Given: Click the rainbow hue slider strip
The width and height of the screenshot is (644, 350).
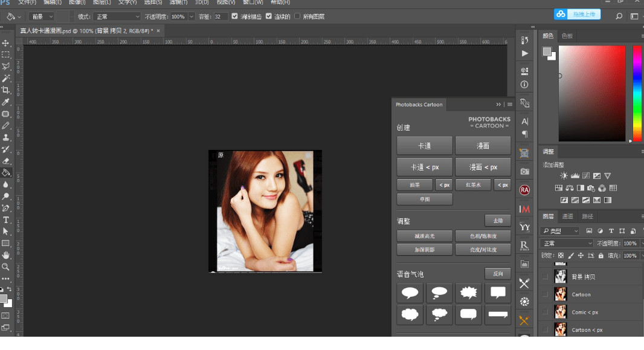Looking at the screenshot, I should tap(637, 92).
